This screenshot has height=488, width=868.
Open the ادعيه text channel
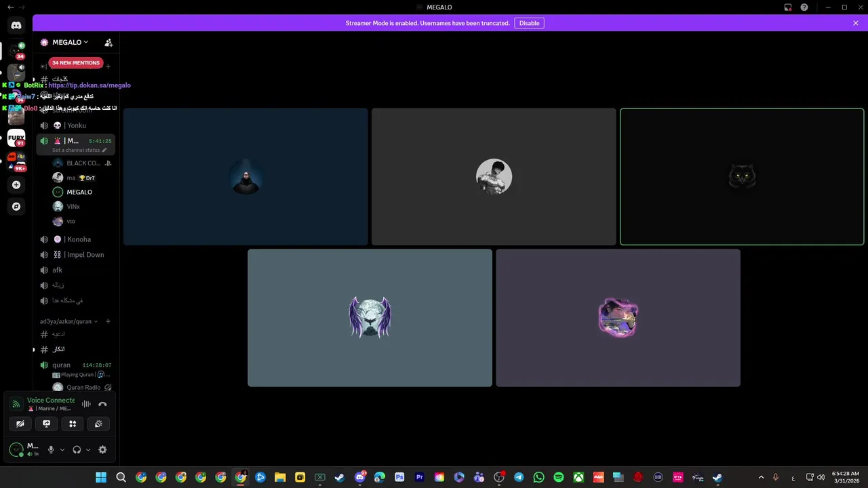(75, 334)
